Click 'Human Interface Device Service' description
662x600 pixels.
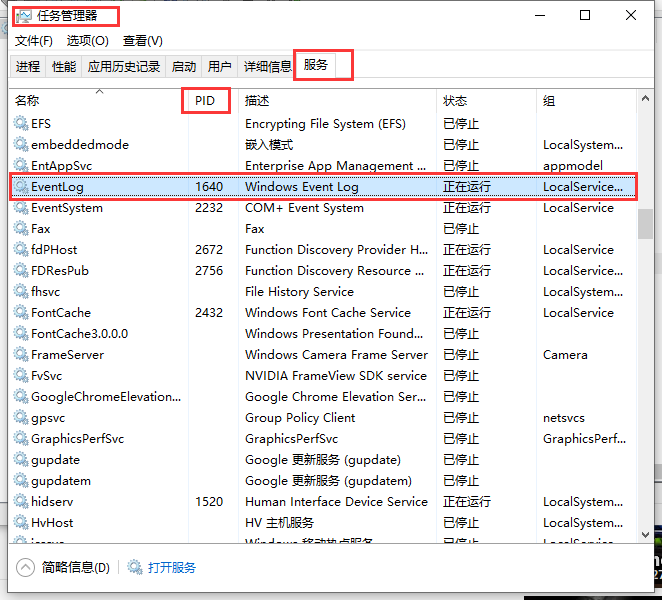(x=336, y=502)
